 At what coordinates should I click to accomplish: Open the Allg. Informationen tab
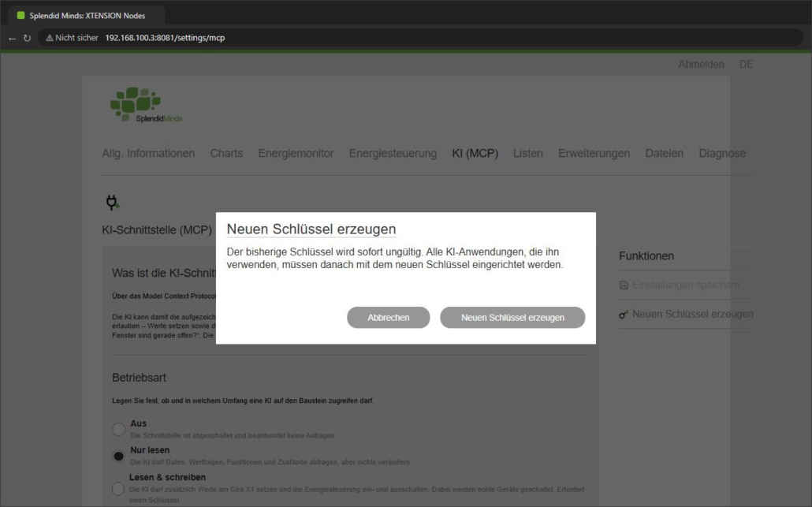pos(148,153)
